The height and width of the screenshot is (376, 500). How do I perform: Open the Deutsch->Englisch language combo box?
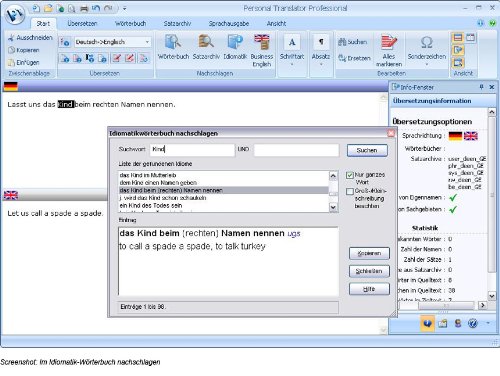pyautogui.click(x=113, y=42)
